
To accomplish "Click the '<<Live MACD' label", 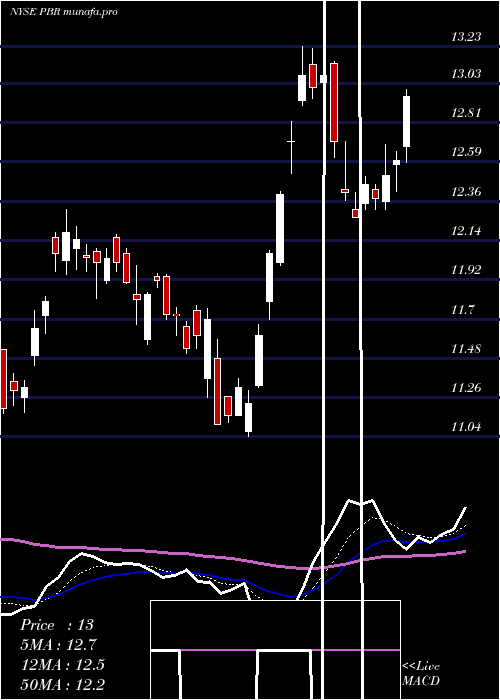I will (x=421, y=673).
